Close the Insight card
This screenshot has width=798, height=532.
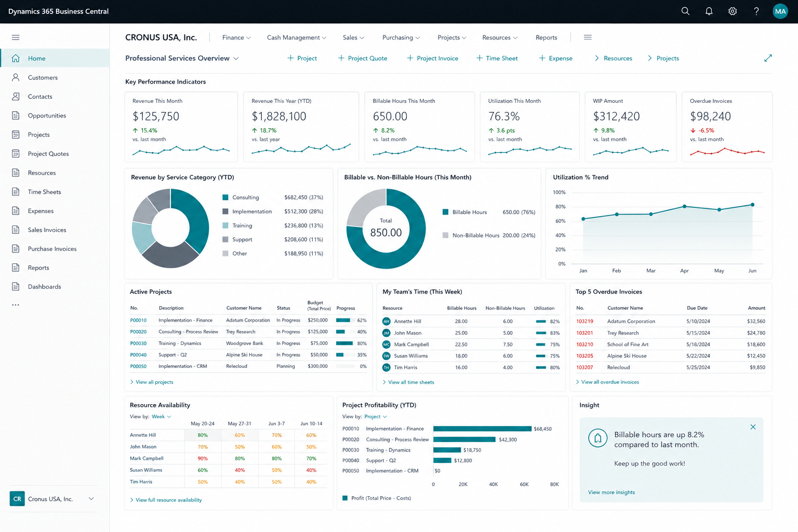753,427
